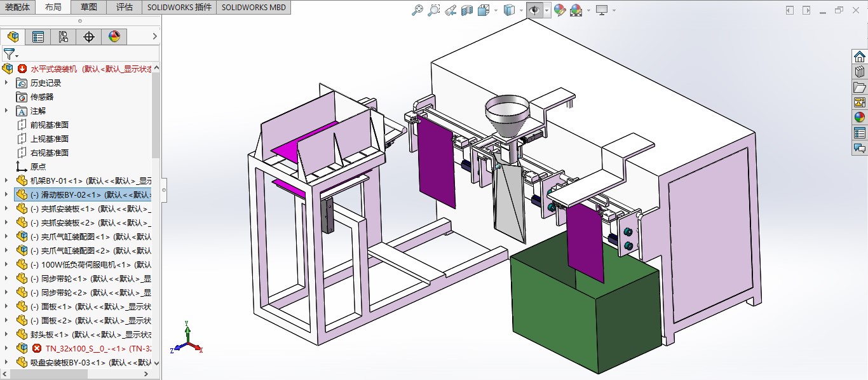Screen dimensions: 868x380
Task: Click the Zoom to Fit icon
Action: pyautogui.click(x=417, y=10)
